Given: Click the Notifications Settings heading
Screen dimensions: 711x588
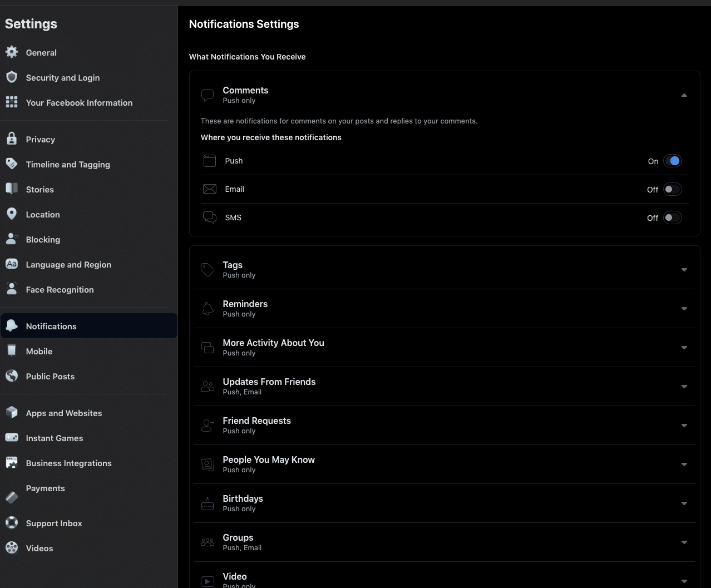Looking at the screenshot, I should pos(244,24).
